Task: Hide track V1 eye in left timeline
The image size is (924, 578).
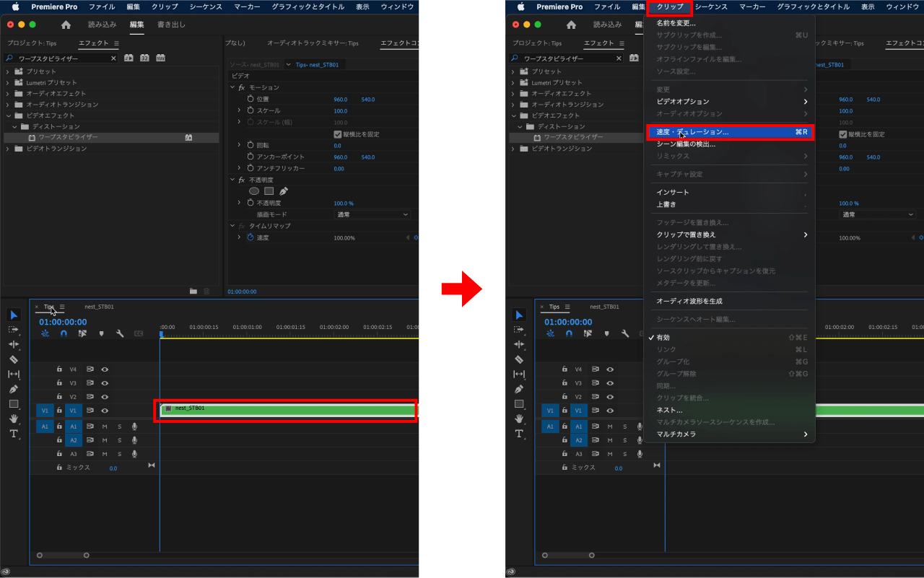Action: 105,411
